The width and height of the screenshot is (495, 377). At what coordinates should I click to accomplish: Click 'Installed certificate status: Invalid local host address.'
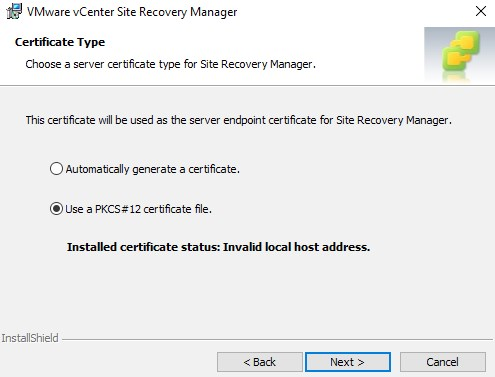coord(218,247)
